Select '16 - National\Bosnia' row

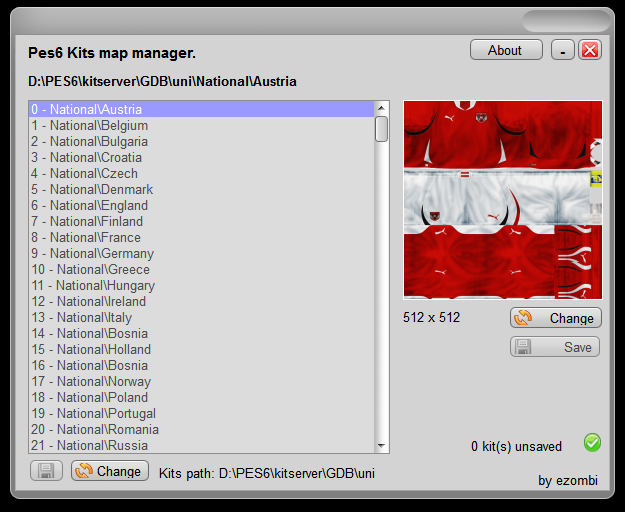pyautogui.click(x=202, y=365)
